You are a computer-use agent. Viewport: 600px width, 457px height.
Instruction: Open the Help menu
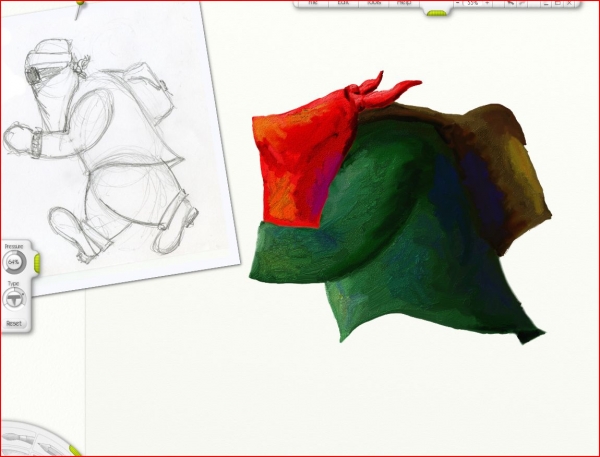click(404, 3)
